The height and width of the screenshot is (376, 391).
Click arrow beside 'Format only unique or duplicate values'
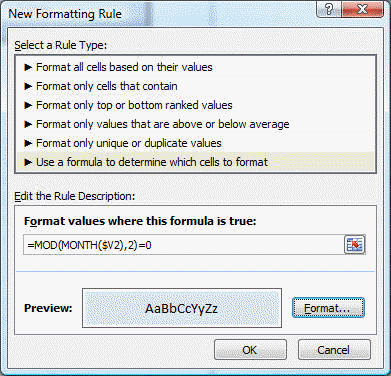click(x=29, y=143)
